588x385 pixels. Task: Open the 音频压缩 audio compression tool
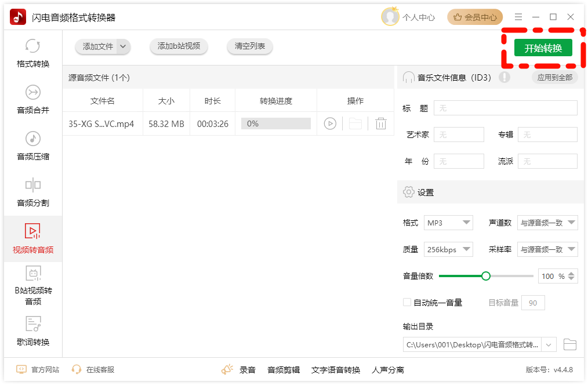(x=33, y=146)
